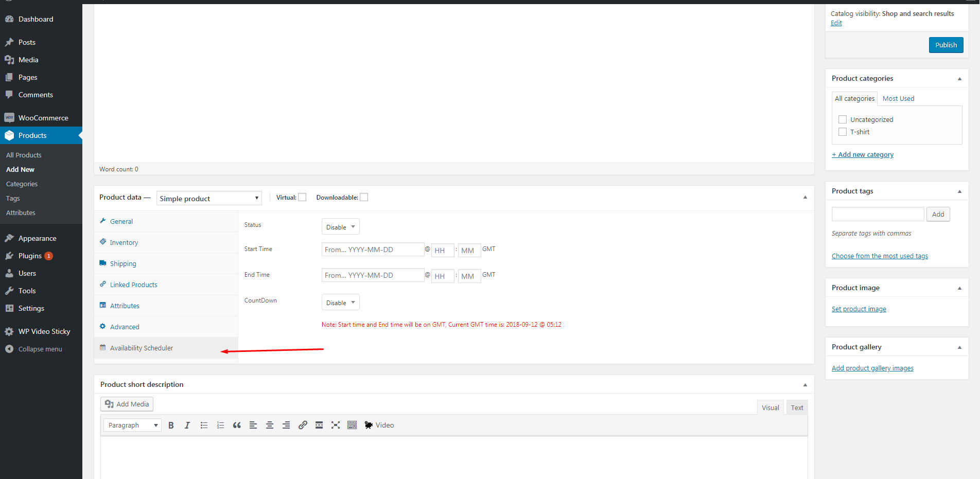980x479 pixels.
Task: Click the Set product image link
Action: click(x=859, y=309)
